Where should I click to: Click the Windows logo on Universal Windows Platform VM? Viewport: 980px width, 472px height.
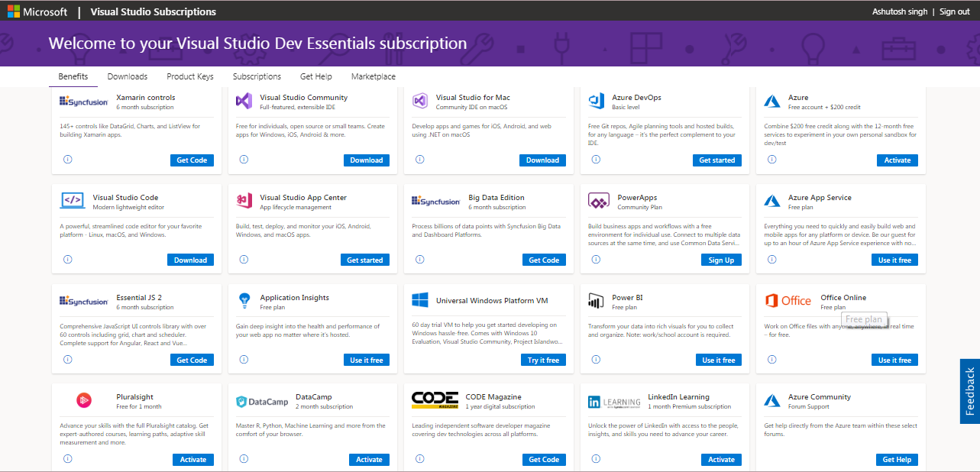pos(420,301)
